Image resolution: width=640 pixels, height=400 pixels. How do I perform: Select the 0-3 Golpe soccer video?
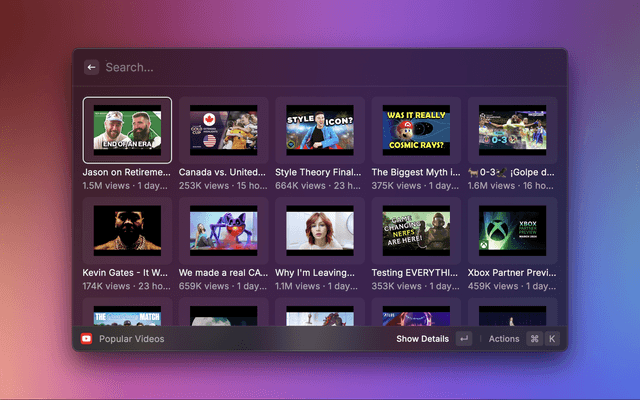pos(511,130)
